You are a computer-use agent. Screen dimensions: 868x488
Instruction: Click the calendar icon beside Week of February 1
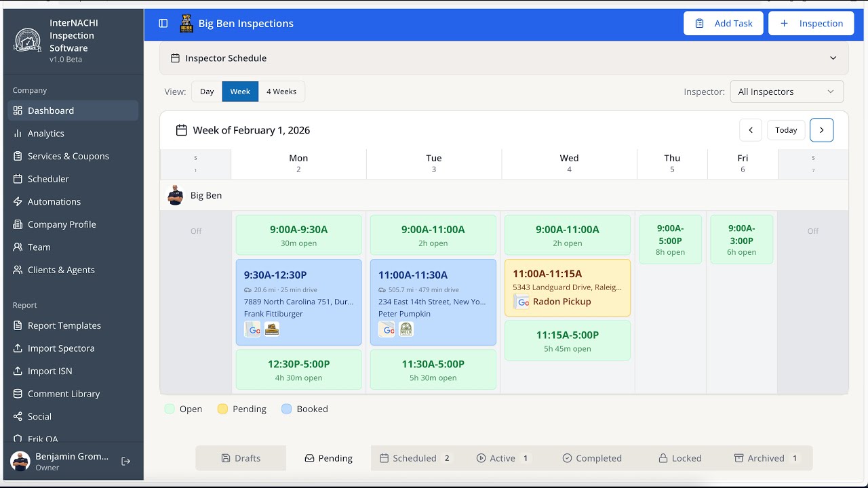pyautogui.click(x=181, y=130)
